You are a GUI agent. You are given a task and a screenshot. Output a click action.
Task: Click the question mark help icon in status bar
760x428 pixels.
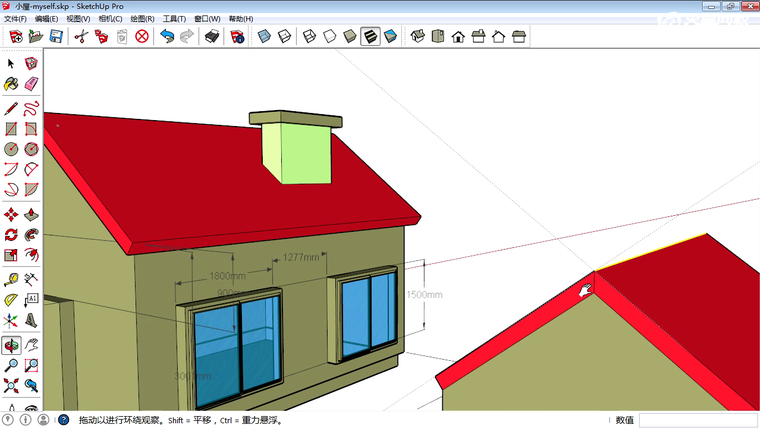(x=63, y=420)
